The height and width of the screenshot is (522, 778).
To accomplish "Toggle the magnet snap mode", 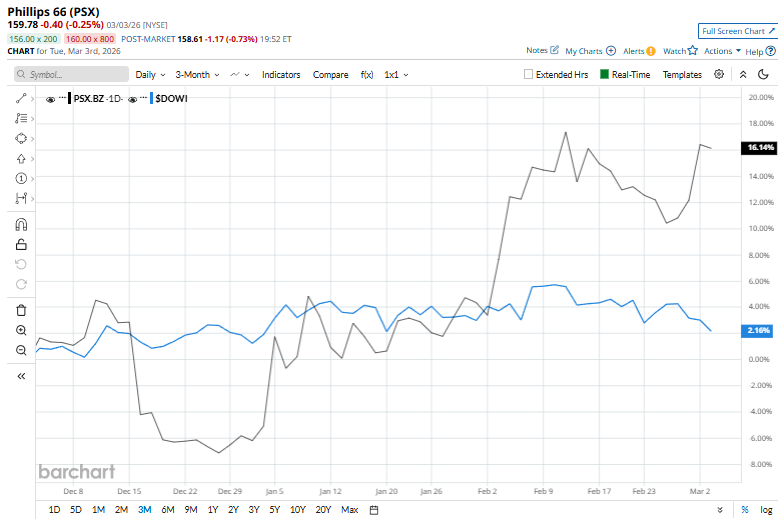I will pyautogui.click(x=21, y=225).
